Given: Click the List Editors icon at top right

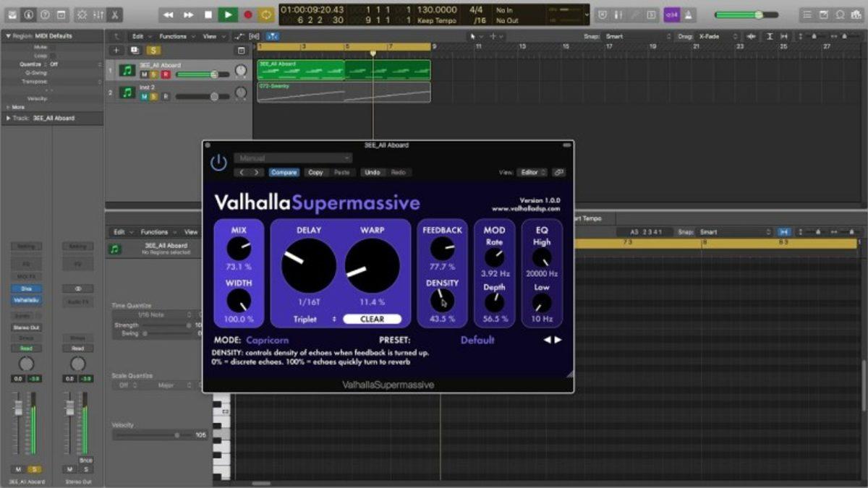Looking at the screenshot, I should tap(807, 13).
